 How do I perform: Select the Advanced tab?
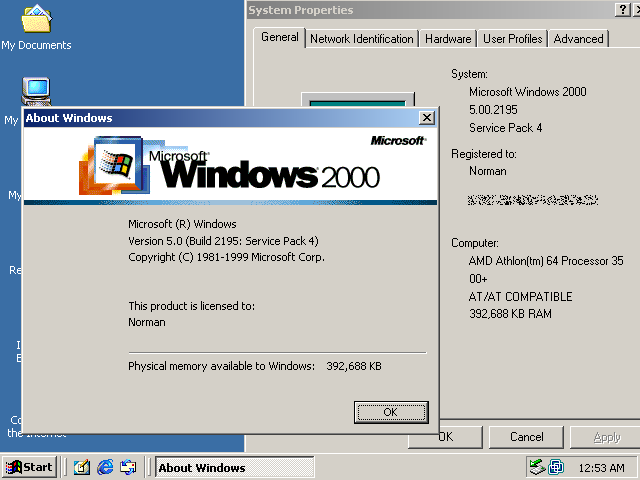click(578, 39)
